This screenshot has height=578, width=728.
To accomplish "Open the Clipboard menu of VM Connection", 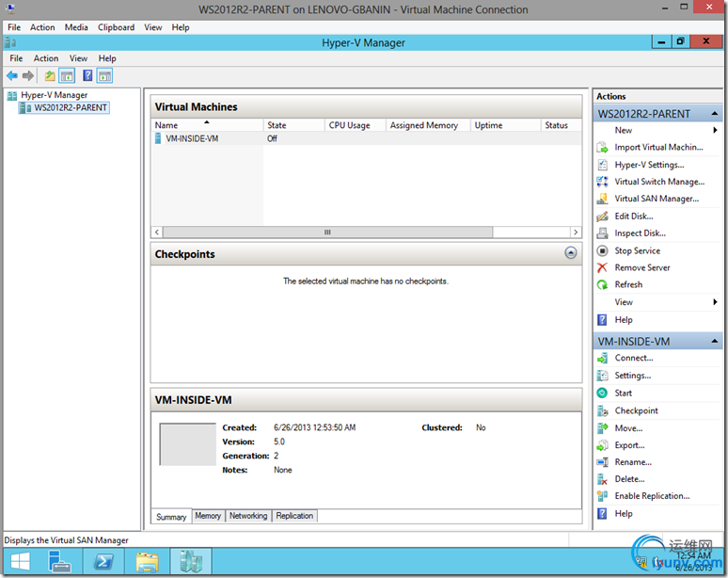I will pyautogui.click(x=116, y=27).
